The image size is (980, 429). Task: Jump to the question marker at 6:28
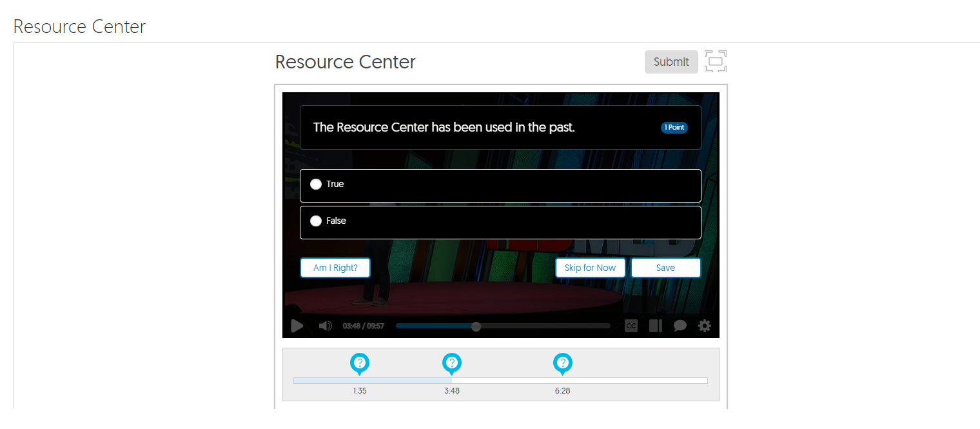tap(563, 363)
